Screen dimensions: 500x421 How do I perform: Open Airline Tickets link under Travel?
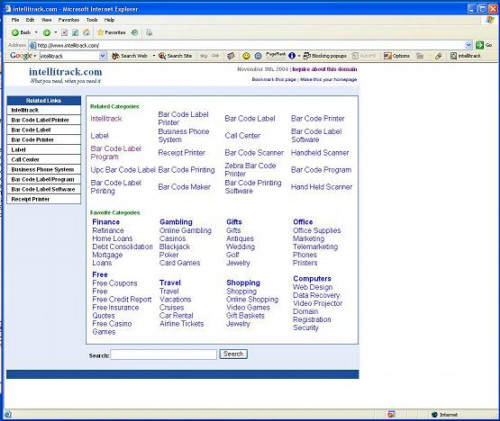point(181,324)
